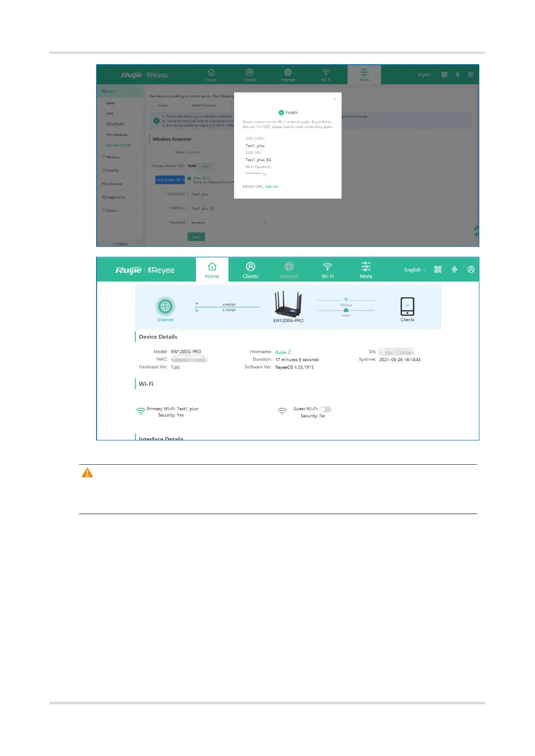The image size is (535, 756).
Task: Click QR code icon in lower screenshot header
Action: pos(438,269)
